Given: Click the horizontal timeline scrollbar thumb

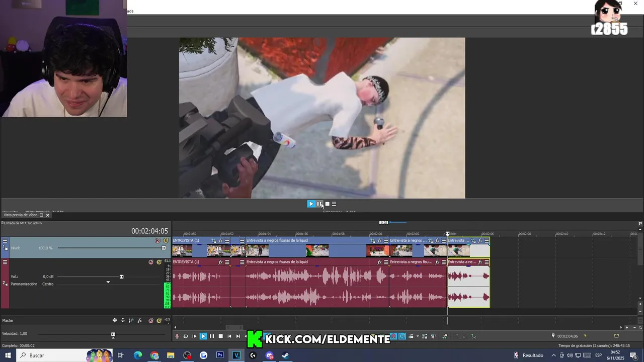Looking at the screenshot, I should pos(234,327).
